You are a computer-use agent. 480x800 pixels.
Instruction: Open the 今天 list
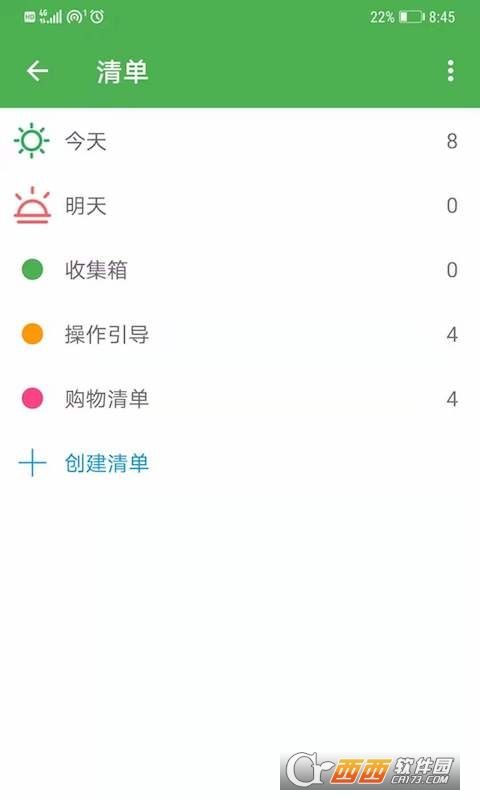pyautogui.click(x=240, y=141)
